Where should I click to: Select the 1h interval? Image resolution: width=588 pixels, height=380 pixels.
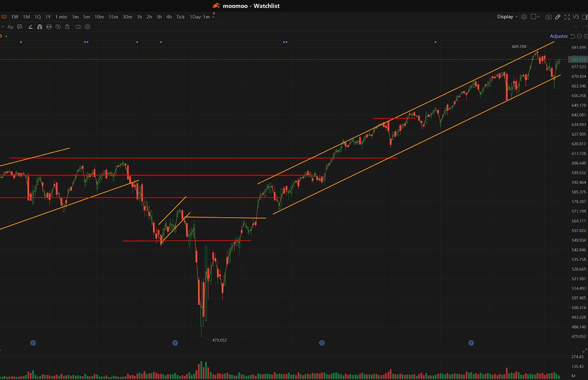(139, 17)
